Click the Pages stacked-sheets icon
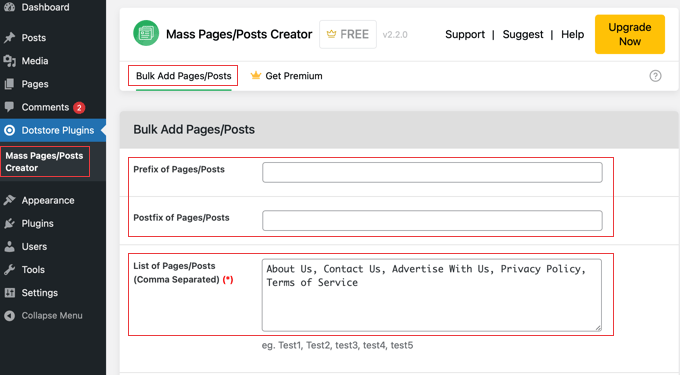Image resolution: width=680 pixels, height=375 pixels. 10,84
